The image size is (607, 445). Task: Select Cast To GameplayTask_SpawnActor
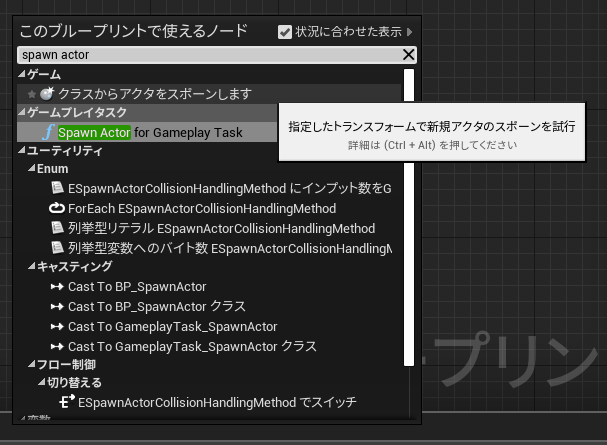tap(173, 327)
